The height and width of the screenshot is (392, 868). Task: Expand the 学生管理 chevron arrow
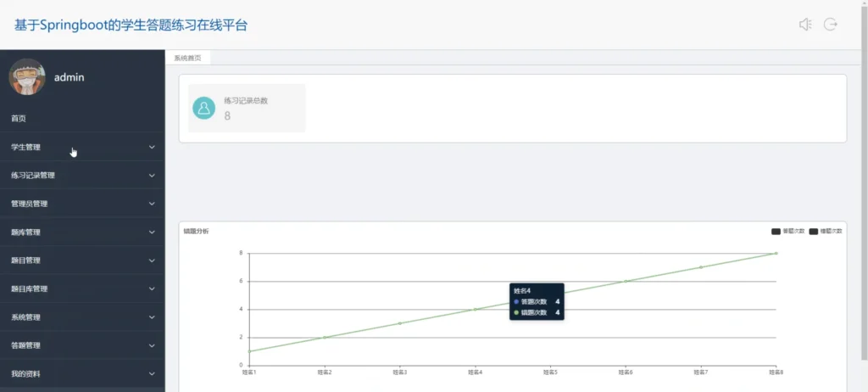[x=152, y=148]
